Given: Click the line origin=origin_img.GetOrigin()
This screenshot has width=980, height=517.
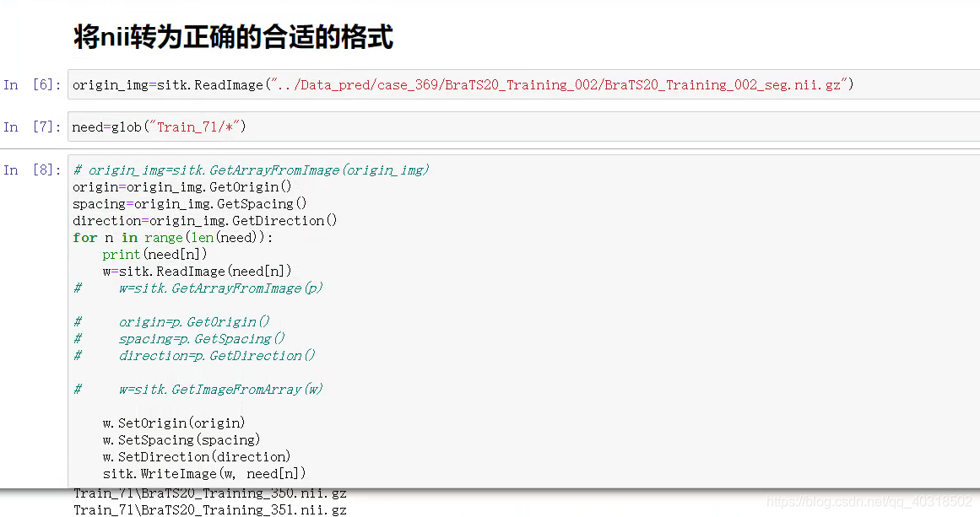Looking at the screenshot, I should 181,186.
